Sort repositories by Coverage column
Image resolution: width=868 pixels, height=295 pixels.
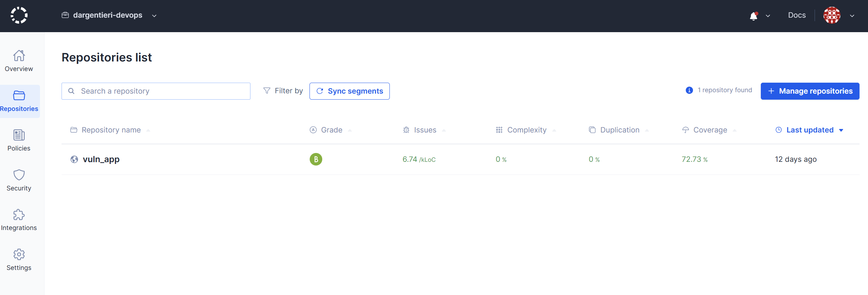point(710,130)
